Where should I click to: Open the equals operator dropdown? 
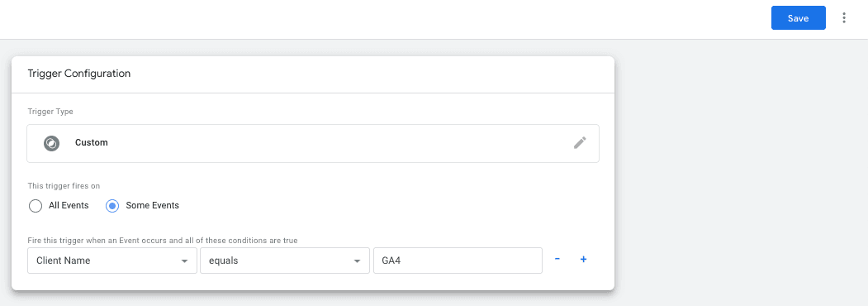click(x=285, y=261)
